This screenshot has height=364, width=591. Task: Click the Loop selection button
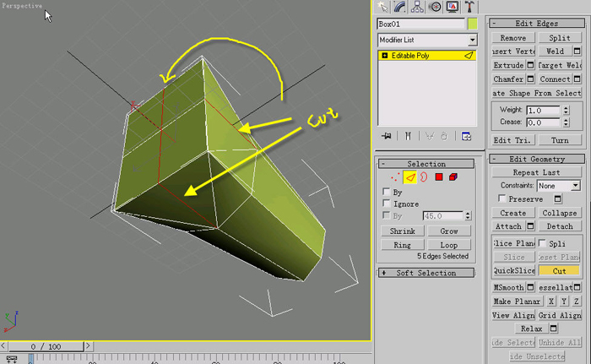click(x=448, y=245)
